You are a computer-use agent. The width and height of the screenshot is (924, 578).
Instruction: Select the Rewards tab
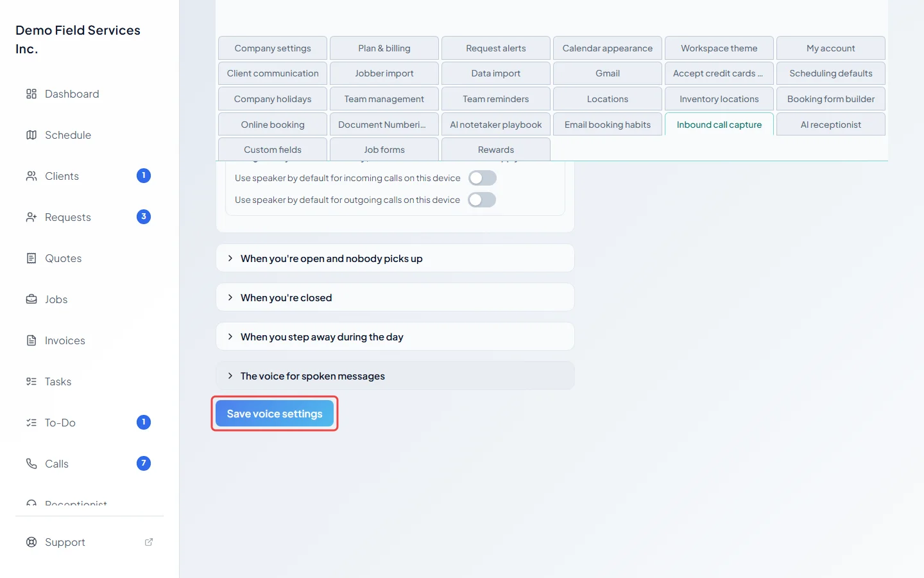click(496, 150)
